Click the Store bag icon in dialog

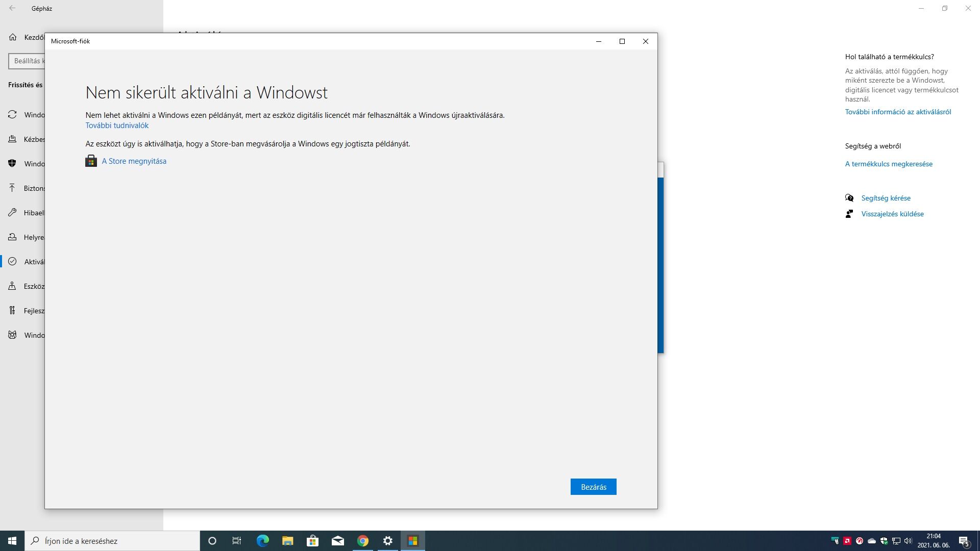coord(91,161)
